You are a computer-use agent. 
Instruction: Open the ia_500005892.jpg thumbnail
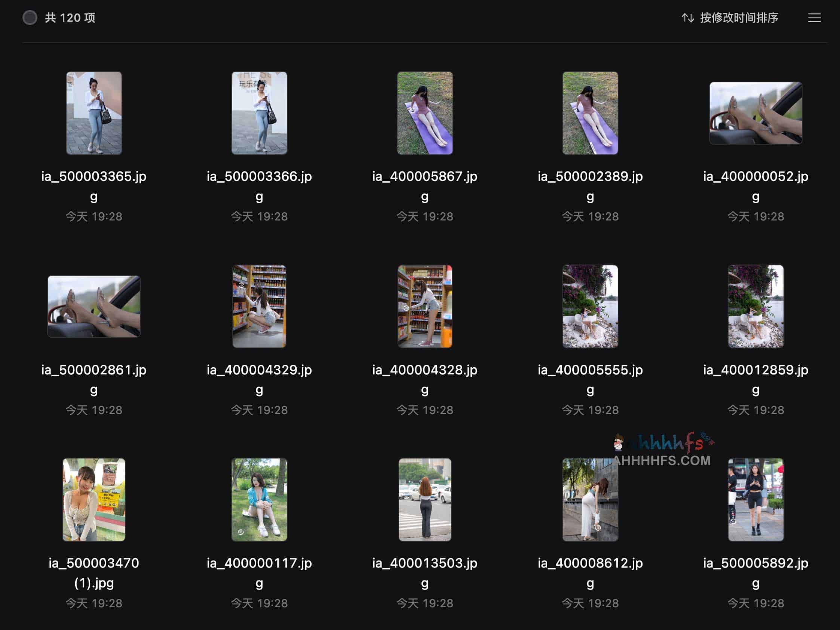(755, 500)
